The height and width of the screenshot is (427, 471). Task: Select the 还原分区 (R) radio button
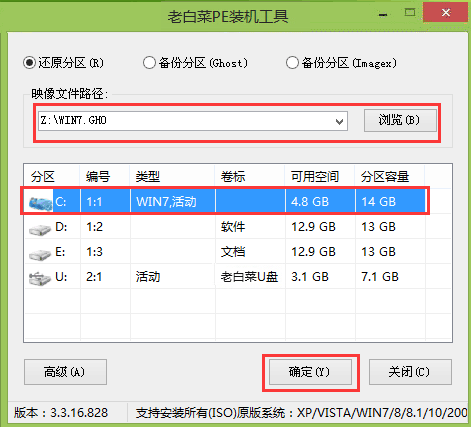(x=29, y=63)
